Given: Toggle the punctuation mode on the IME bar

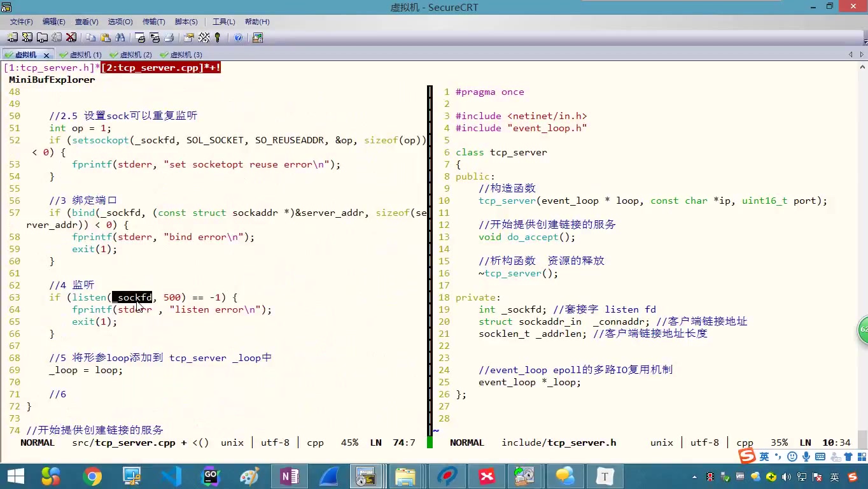Looking at the screenshot, I should 778,457.
